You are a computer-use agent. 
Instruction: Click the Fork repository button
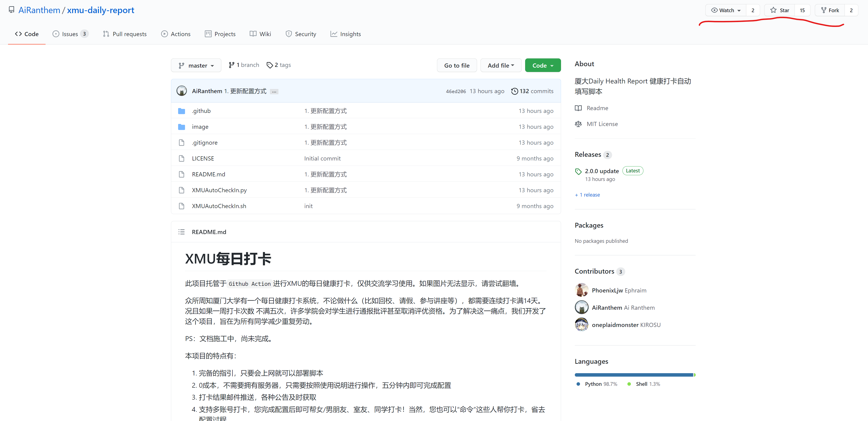point(830,10)
